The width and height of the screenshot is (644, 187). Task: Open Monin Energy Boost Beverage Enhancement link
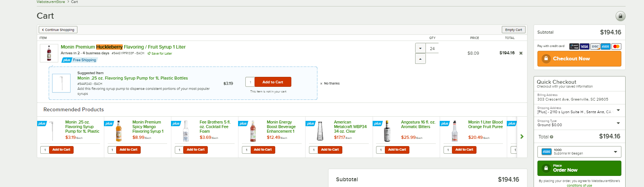(281, 127)
